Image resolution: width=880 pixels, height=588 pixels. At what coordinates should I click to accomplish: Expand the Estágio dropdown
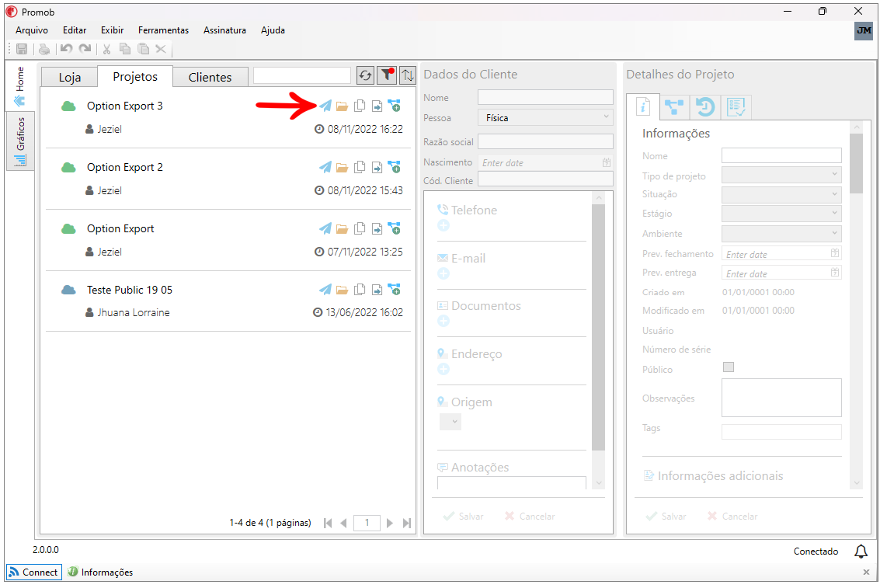click(x=781, y=214)
